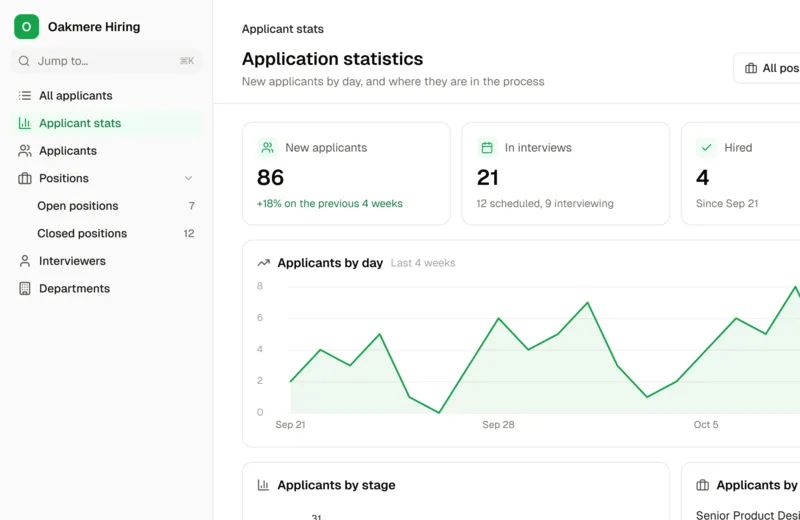Click the Oct 5 axis label
The height and width of the screenshot is (520, 800).
click(x=706, y=425)
